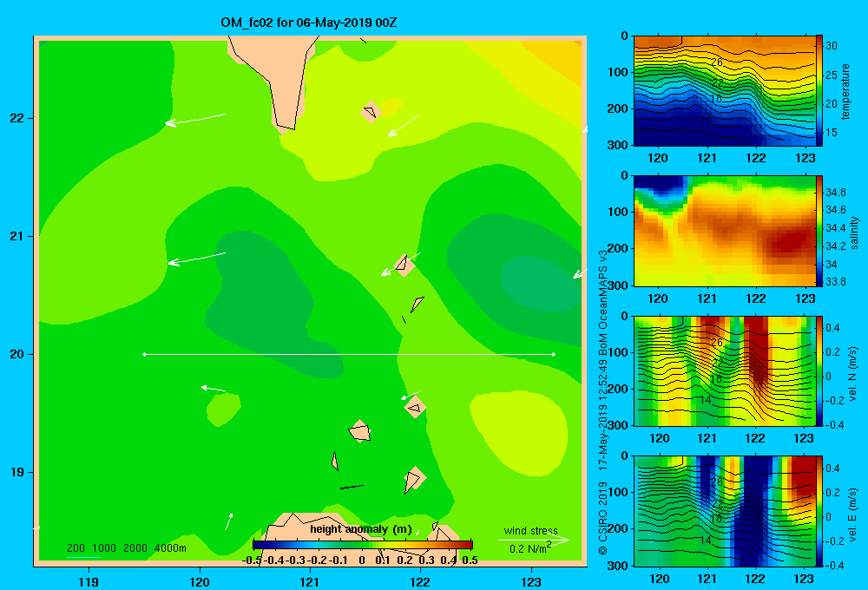Image resolution: width=868 pixels, height=590 pixels.
Task: Click the '14' isotherm label in temperature panel
Action: tap(705, 119)
